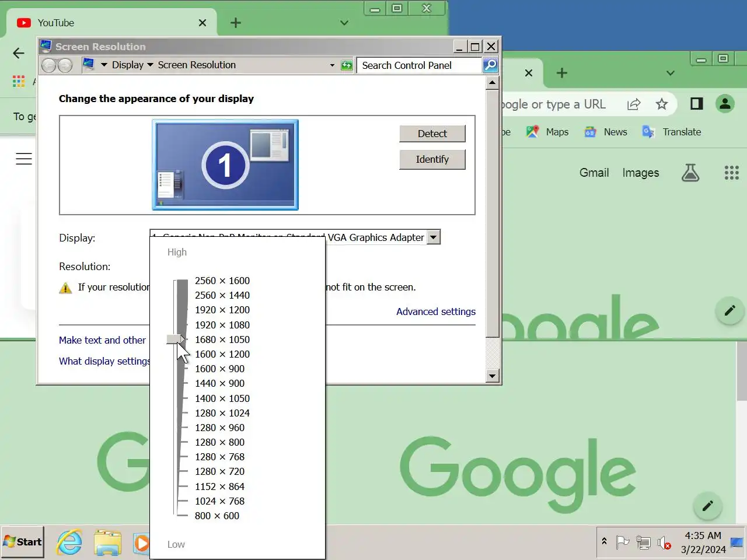Click lower customize Chrome pencil button
This screenshot has height=560, width=747.
(708, 506)
